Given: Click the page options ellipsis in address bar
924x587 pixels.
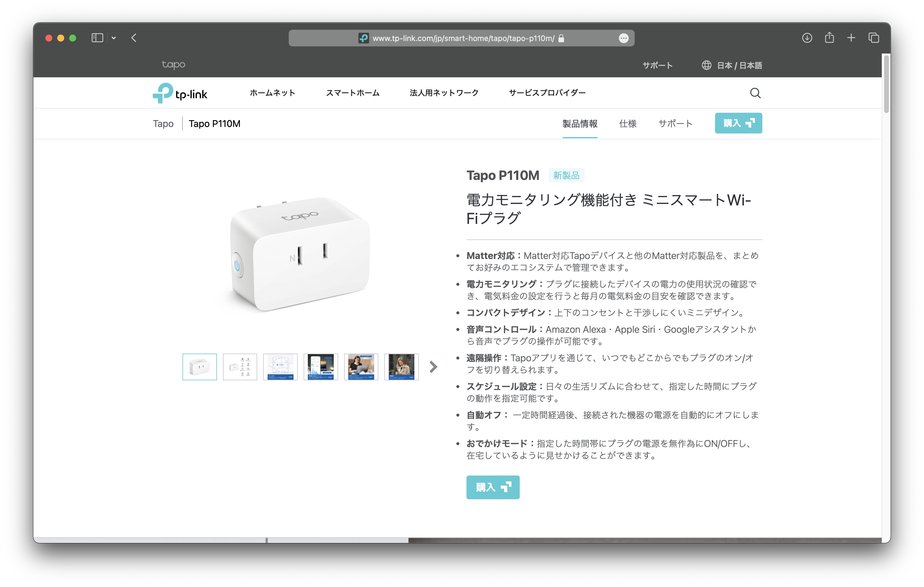Looking at the screenshot, I should 624,38.
